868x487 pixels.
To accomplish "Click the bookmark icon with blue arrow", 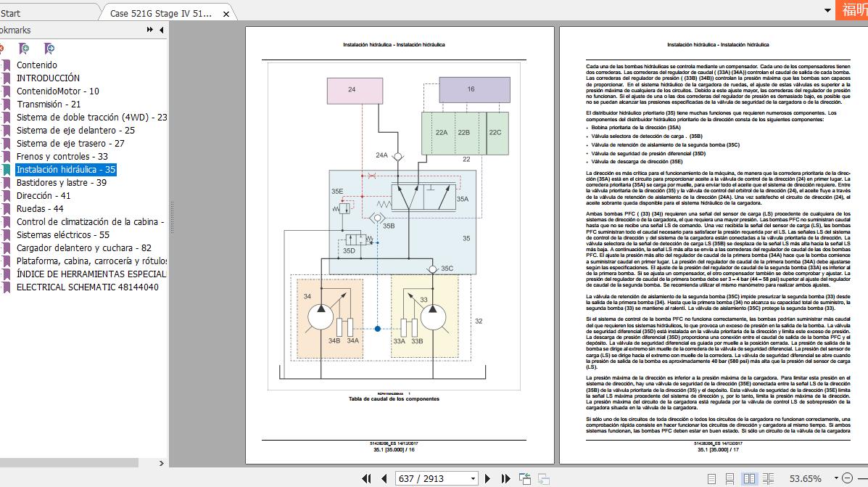I will 49,49.
